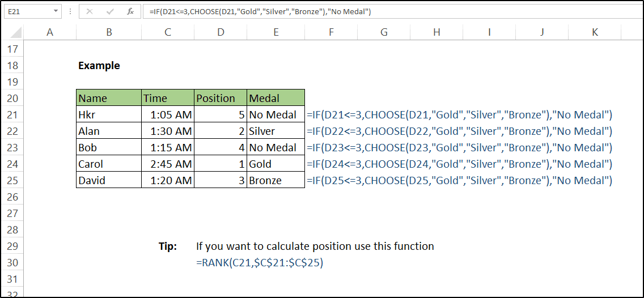Select the cell containing David

[109, 181]
